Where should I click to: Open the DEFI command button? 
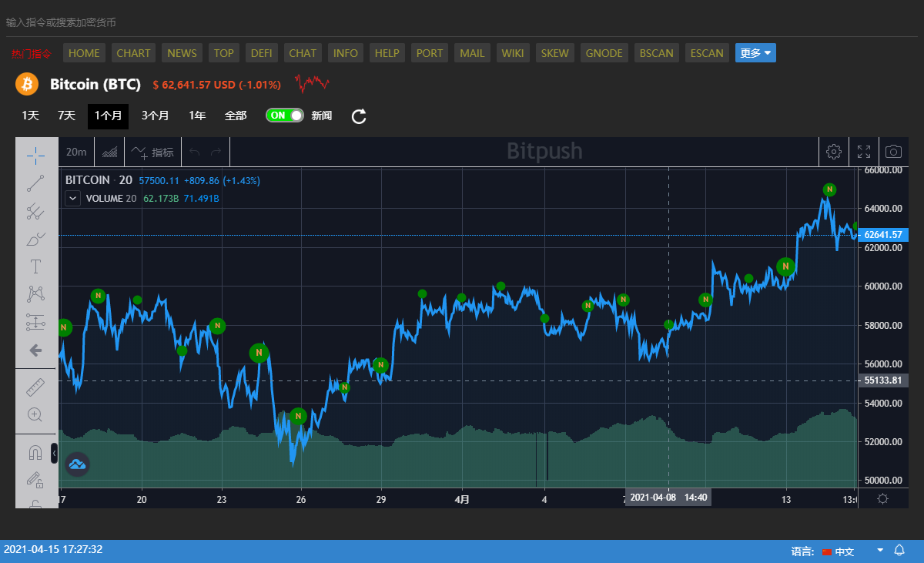coord(262,53)
